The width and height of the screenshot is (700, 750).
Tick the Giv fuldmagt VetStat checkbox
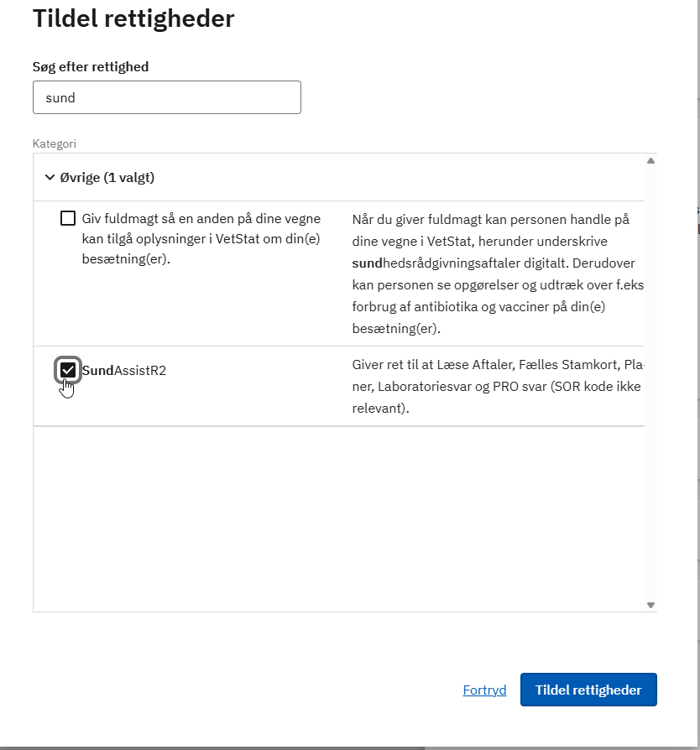pyautogui.click(x=68, y=218)
